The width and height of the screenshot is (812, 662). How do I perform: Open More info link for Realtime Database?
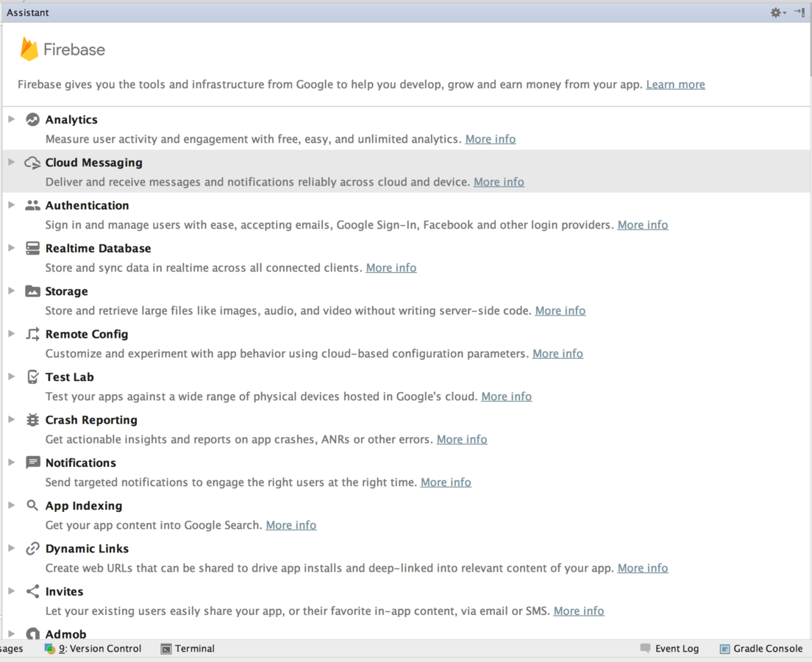tap(391, 268)
